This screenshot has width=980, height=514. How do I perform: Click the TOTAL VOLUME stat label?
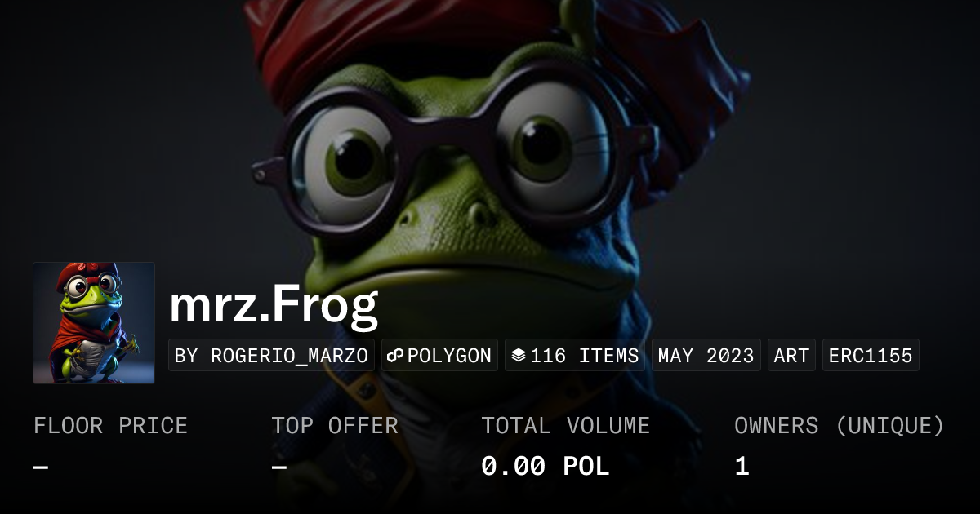[x=565, y=426]
